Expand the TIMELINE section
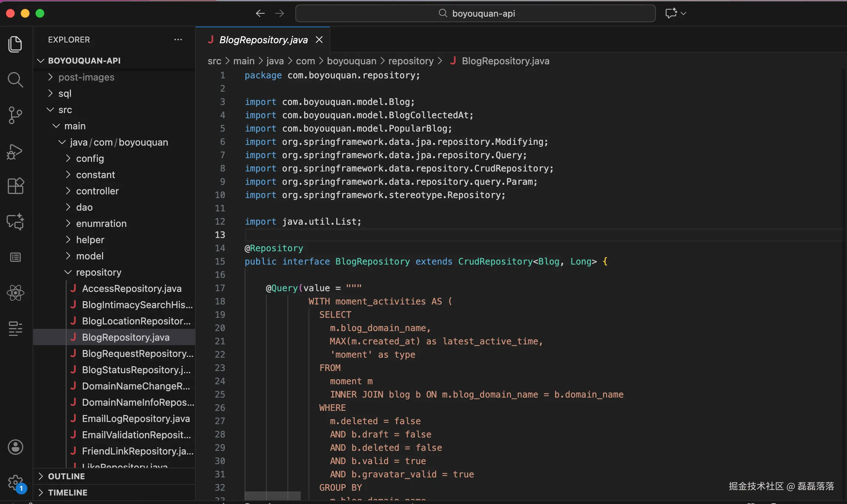The height and width of the screenshot is (504, 847). tap(68, 493)
